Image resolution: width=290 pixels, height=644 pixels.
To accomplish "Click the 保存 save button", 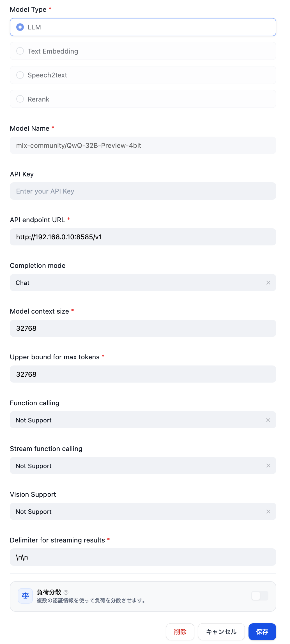I will pos(262,632).
